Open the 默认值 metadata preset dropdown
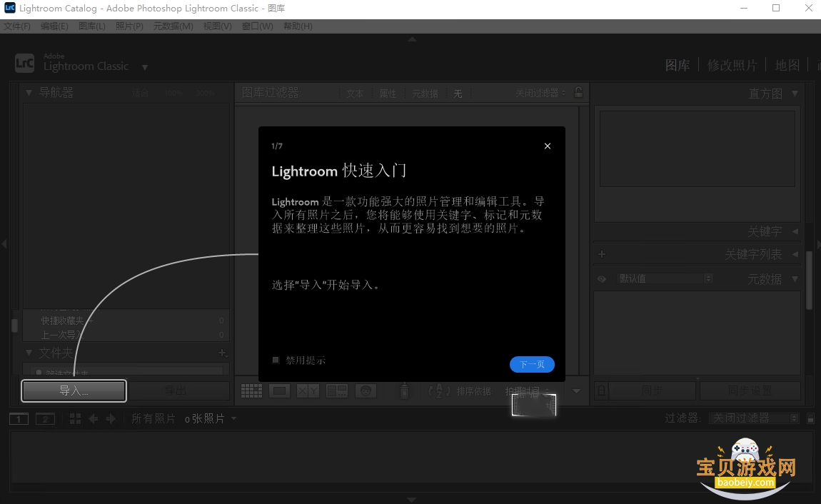This screenshot has width=821, height=504. (x=665, y=278)
